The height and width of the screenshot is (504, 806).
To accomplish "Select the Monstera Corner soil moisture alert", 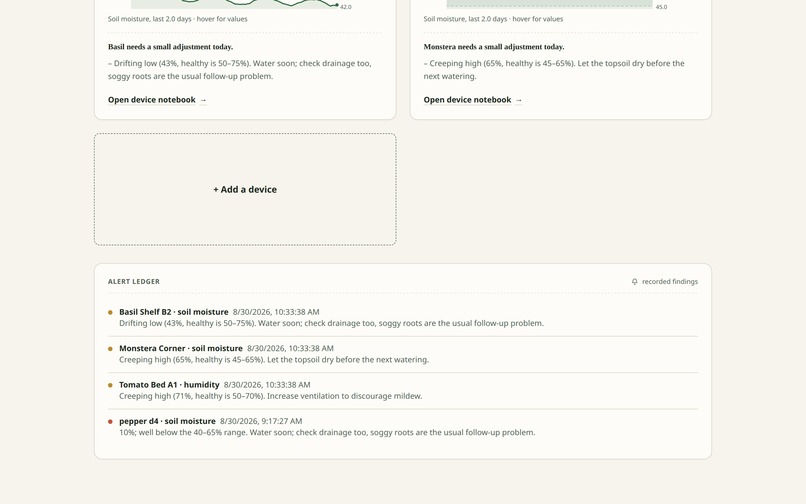I will (x=403, y=354).
